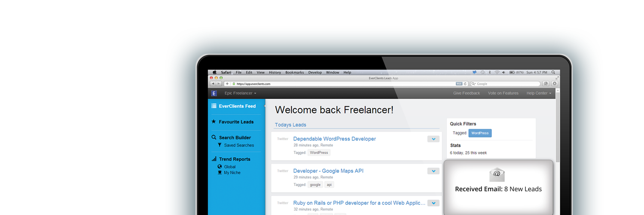This screenshot has width=644, height=215.
Task: Open the Safari application menu
Action: pos(226,72)
